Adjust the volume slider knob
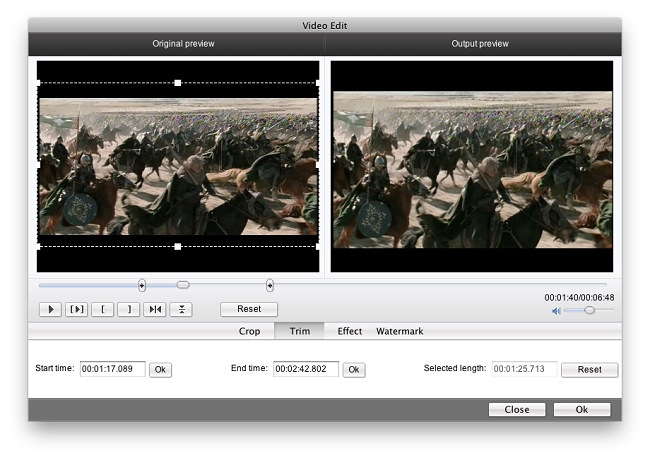Image resolution: width=650 pixels, height=460 pixels. (589, 310)
